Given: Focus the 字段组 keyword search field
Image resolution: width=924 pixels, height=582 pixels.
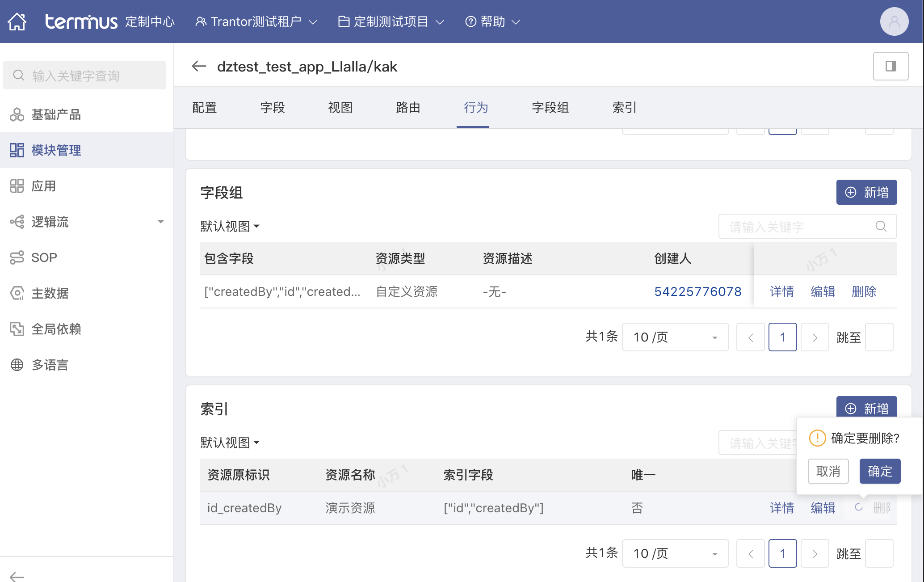Looking at the screenshot, I should (807, 226).
